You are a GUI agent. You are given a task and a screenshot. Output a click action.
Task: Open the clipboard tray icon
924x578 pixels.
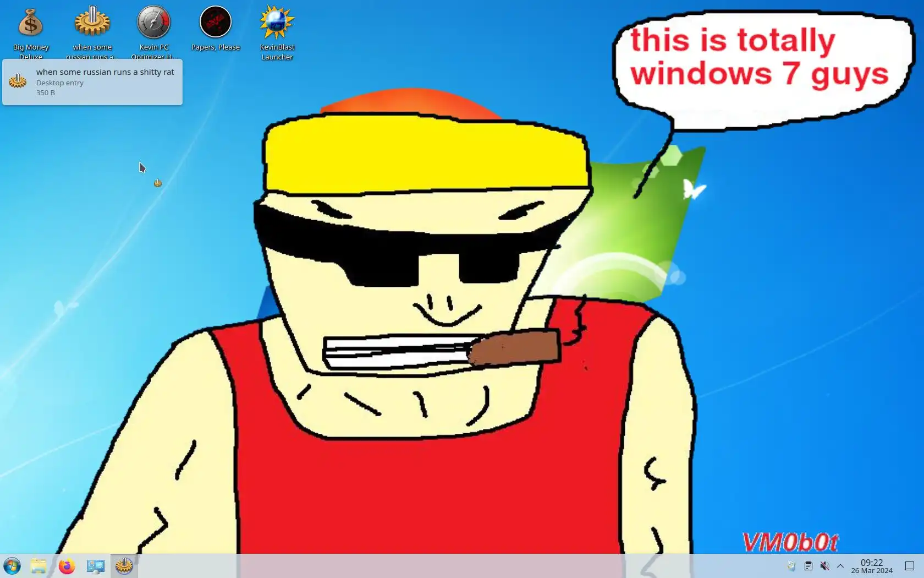tap(808, 566)
